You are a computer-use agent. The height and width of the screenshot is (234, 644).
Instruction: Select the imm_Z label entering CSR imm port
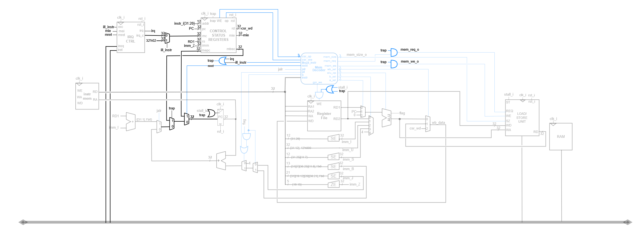coord(189,46)
